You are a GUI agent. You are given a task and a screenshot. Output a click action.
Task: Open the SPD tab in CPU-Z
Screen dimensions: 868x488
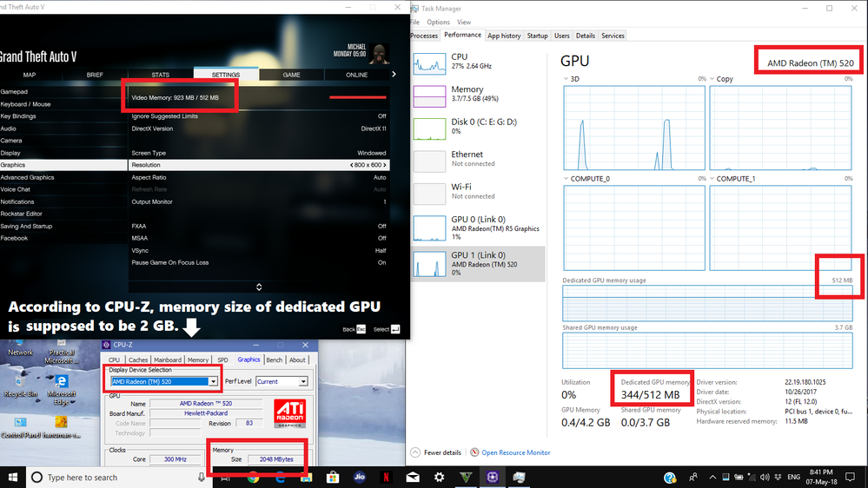[x=222, y=359]
